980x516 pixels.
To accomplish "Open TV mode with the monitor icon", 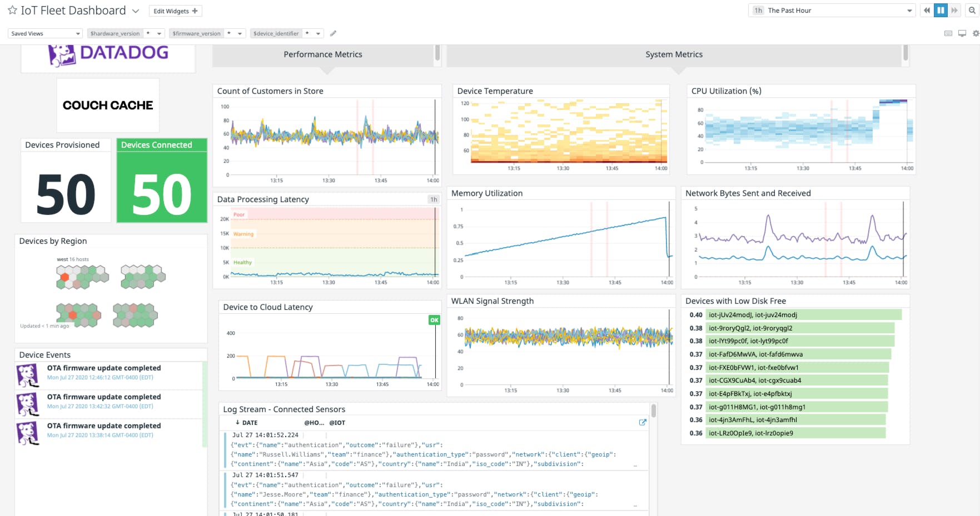I will point(962,33).
